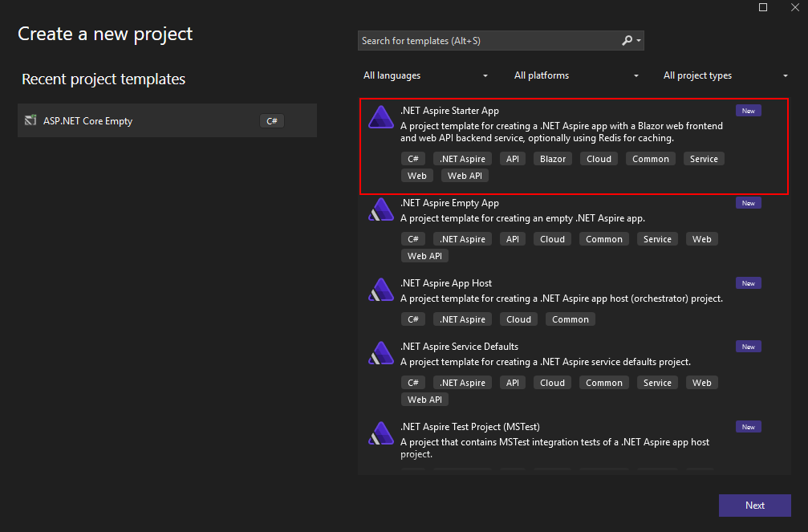Click the .NET Aspire Service Defaults icon
The width and height of the screenshot is (808, 532).
[x=380, y=354]
